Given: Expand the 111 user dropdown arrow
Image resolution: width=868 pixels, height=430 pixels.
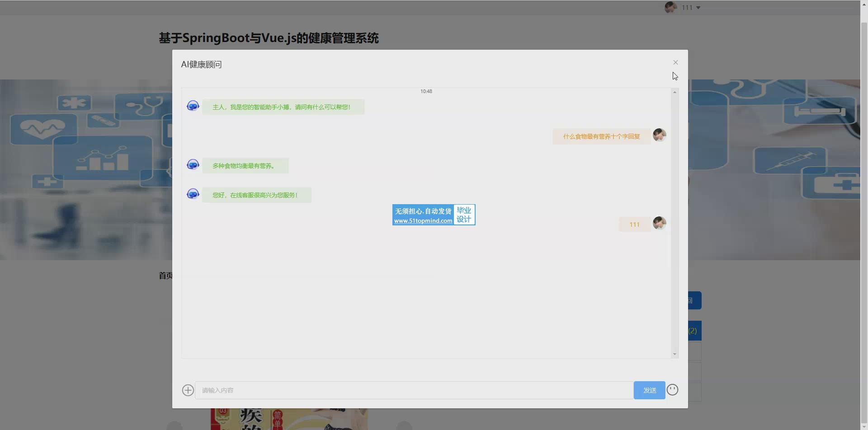Looking at the screenshot, I should [x=698, y=8].
